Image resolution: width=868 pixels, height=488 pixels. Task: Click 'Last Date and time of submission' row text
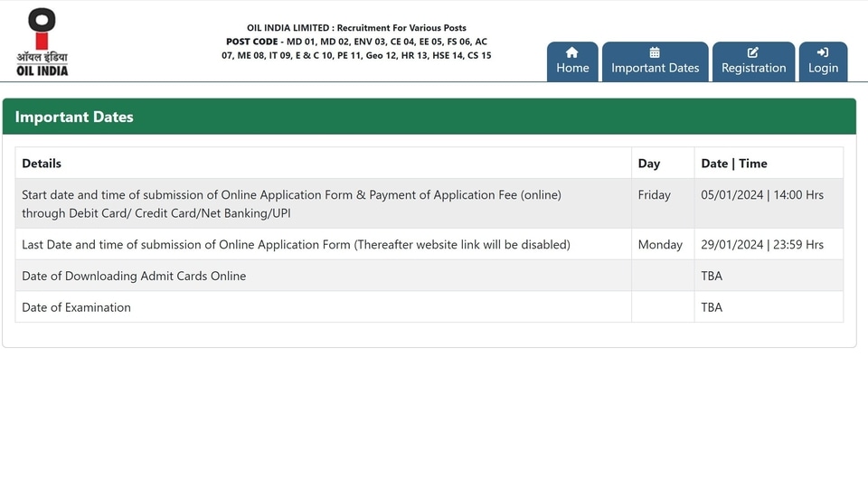[296, 245]
